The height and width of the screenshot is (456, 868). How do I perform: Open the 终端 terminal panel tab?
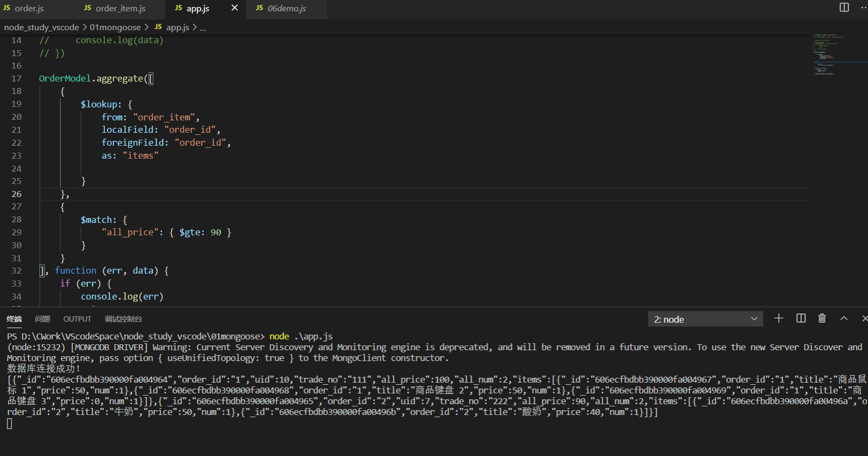click(x=14, y=319)
